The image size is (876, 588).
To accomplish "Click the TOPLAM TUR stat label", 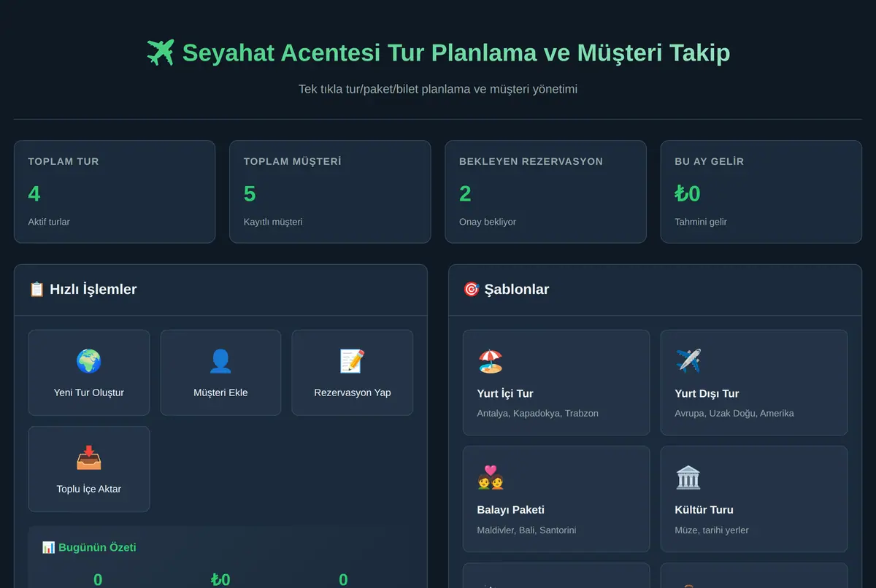I will [x=64, y=161].
